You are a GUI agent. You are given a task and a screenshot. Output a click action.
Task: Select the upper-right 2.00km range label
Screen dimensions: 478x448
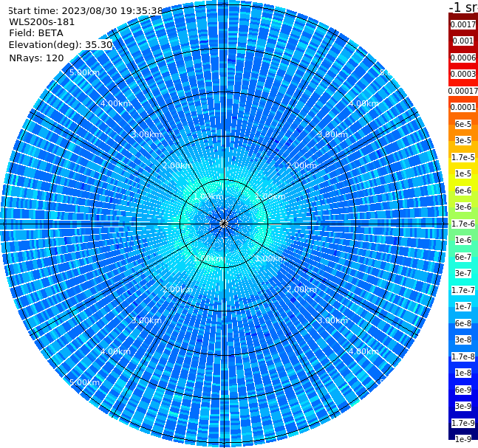tap(301, 165)
